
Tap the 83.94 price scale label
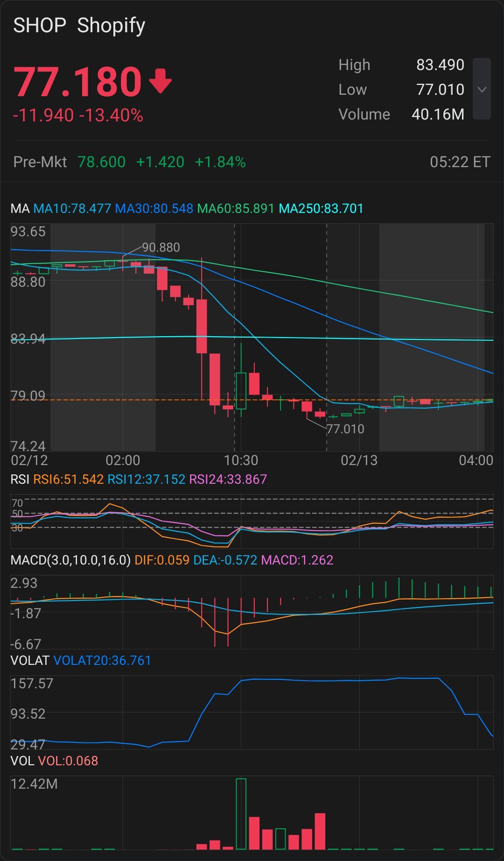point(28,339)
